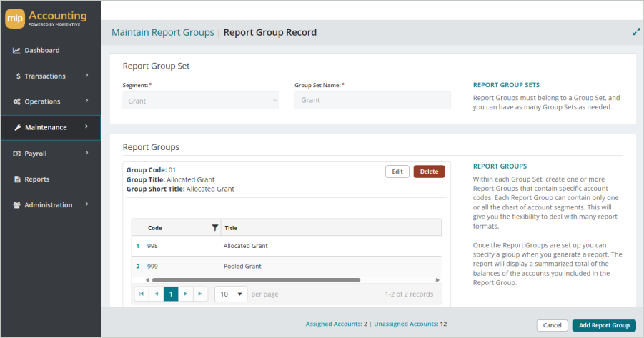Go to previous page of records
The height and width of the screenshot is (338, 644).
tap(156, 294)
